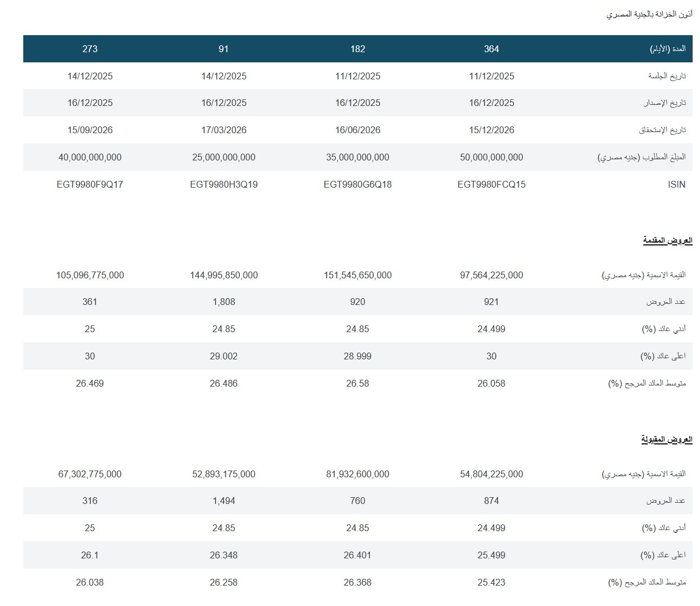Click ISIN code EGT9980F9Q17

(x=90, y=184)
